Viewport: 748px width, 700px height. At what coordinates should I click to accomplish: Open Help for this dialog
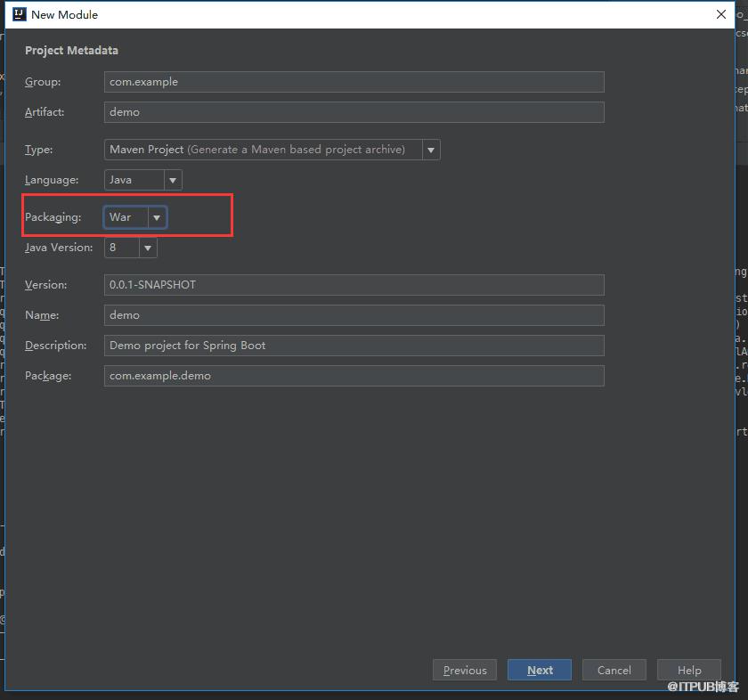coord(689,670)
